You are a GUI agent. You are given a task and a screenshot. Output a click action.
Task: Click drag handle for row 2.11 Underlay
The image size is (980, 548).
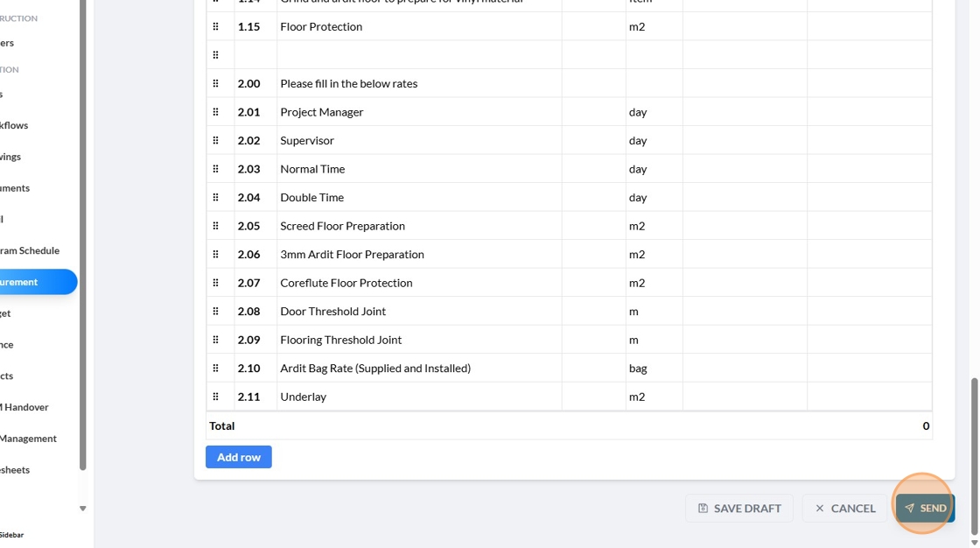pos(215,397)
